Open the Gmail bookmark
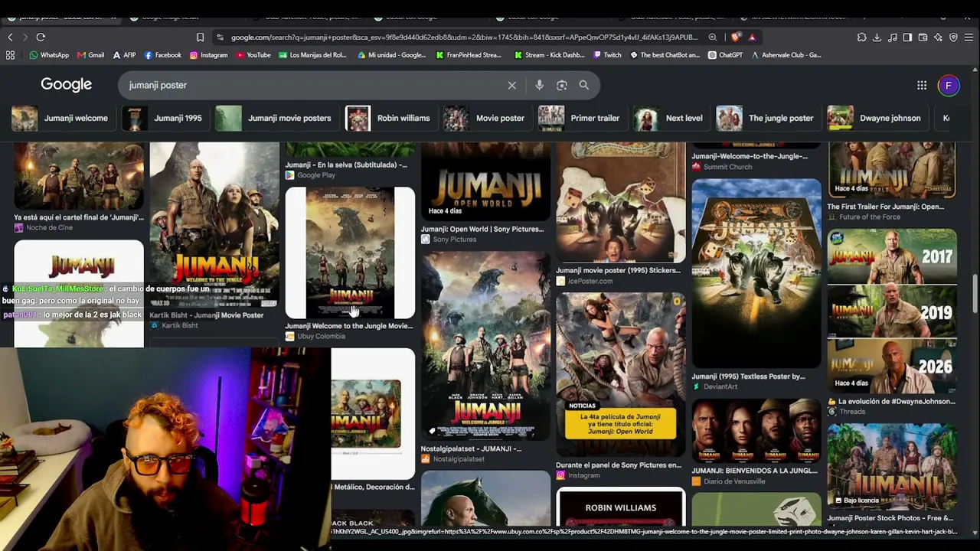The image size is (980, 551). tap(90, 55)
